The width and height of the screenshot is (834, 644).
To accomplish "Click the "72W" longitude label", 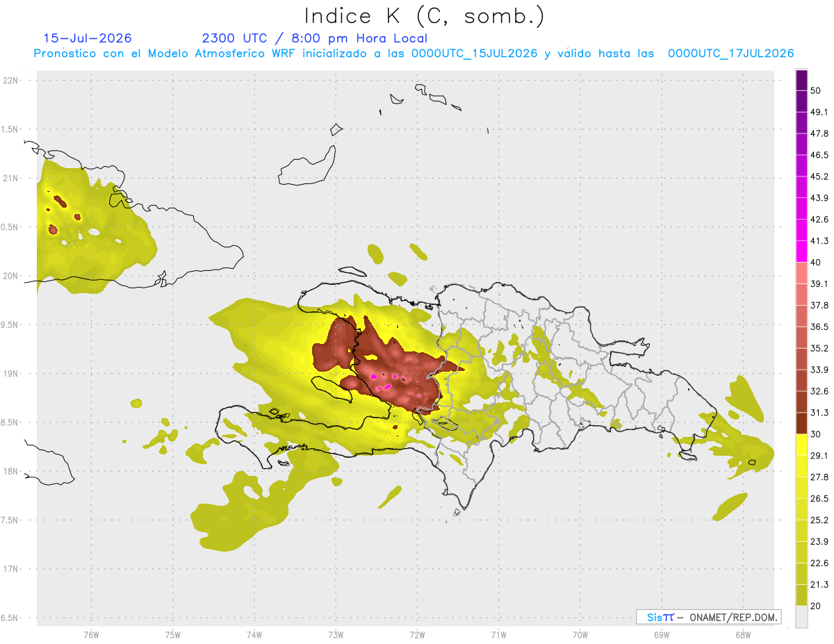I will tap(417, 635).
